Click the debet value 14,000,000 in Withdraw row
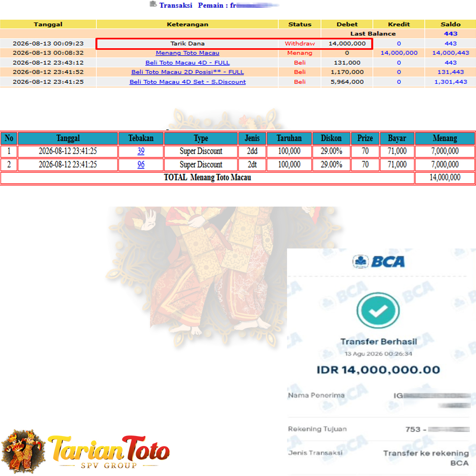Image resolution: width=476 pixels, height=476 pixels. pos(347,43)
